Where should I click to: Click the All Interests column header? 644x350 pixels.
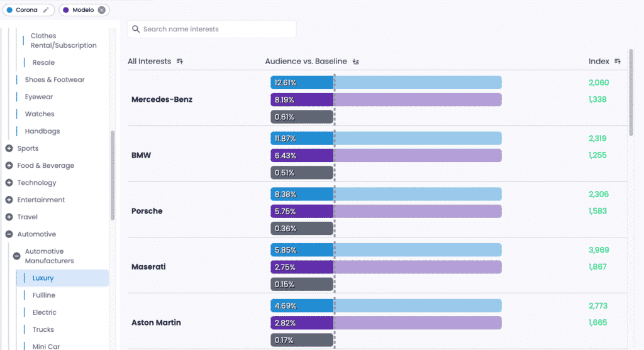(149, 62)
